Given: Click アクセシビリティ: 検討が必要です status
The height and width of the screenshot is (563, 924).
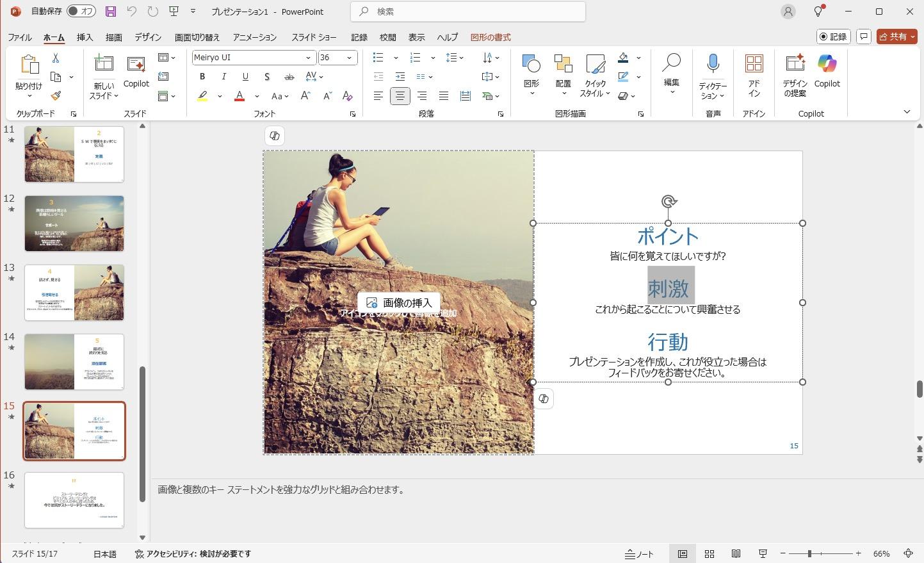Looking at the screenshot, I should coord(193,553).
